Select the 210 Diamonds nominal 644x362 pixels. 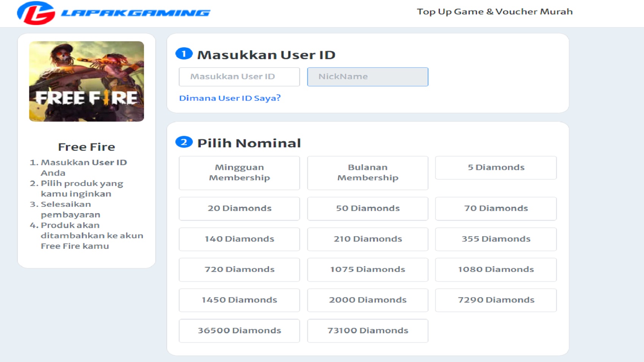[x=367, y=239]
